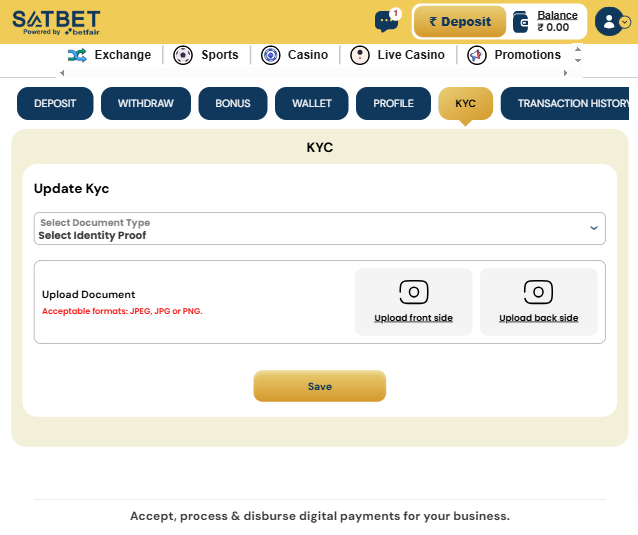Click the Casino chip icon

point(271,55)
